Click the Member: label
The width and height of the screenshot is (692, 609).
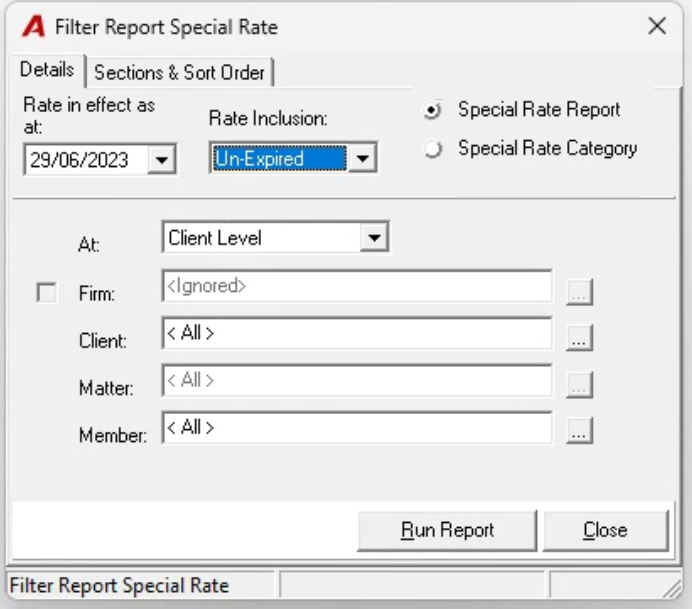click(113, 435)
